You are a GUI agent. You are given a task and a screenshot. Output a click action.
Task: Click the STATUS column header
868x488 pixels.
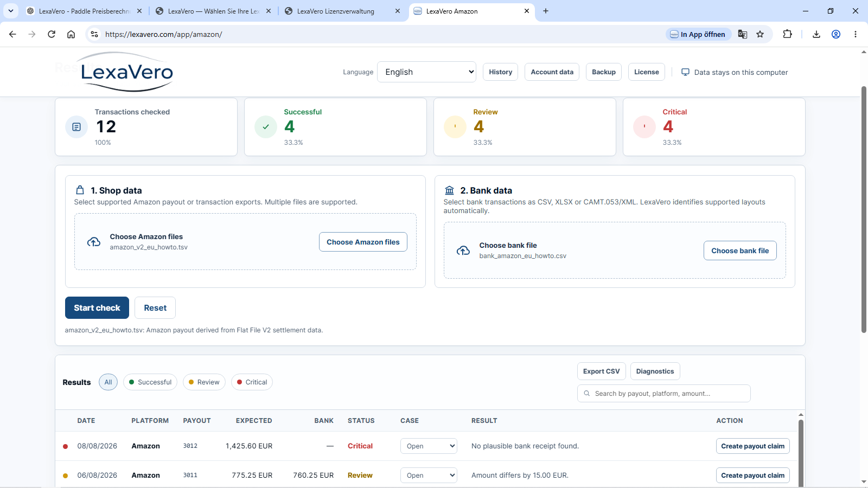(x=361, y=421)
